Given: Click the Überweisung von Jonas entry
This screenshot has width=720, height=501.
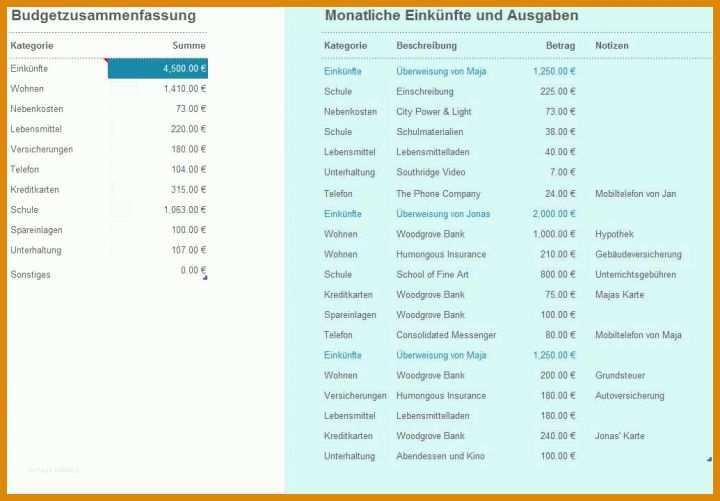Looking at the screenshot, I should [x=443, y=214].
